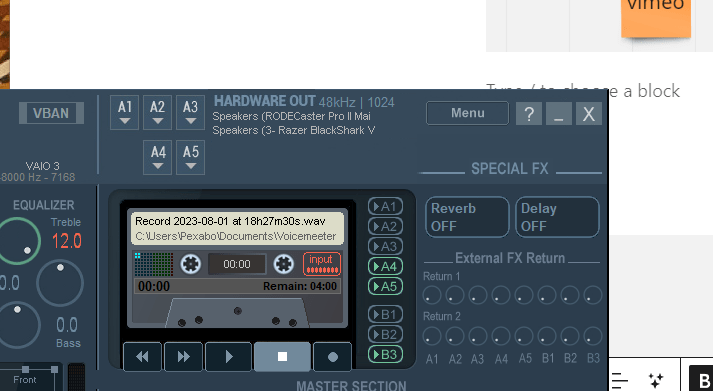Adjust Return 2 knob for A1
The width and height of the screenshot is (713, 391).
point(432,336)
